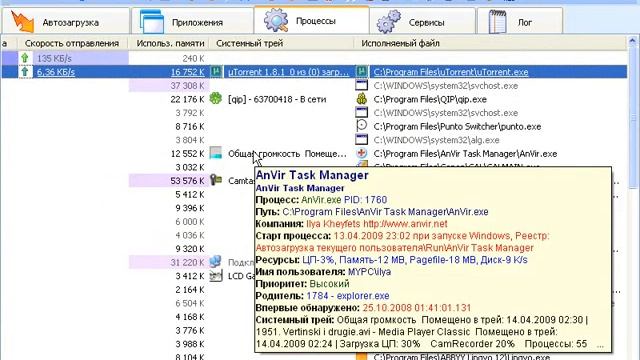Open the uTorrent 1.8.1 tray text link
This screenshot has height=360, width=640.
click(x=289, y=72)
